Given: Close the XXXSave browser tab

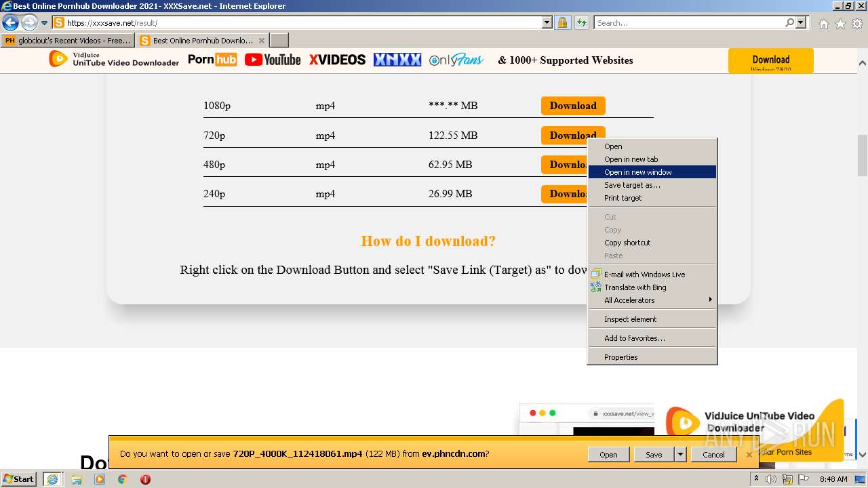Looking at the screenshot, I should [x=262, y=41].
